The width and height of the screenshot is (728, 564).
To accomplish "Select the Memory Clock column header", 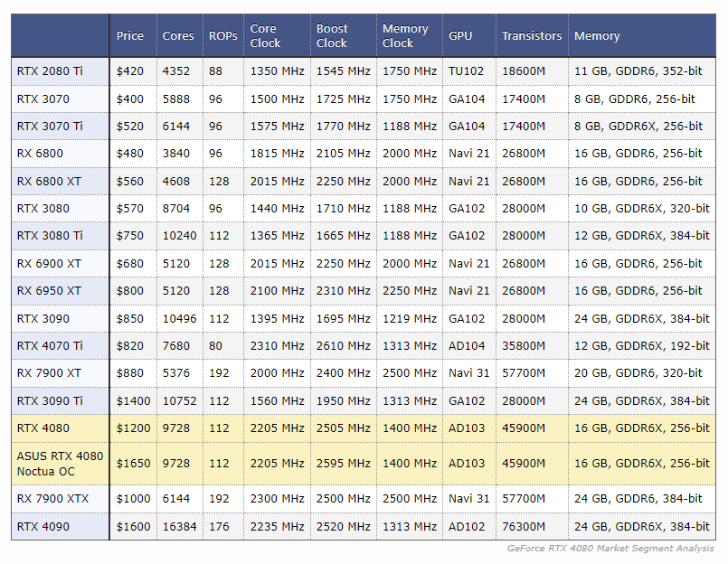I will [x=405, y=36].
